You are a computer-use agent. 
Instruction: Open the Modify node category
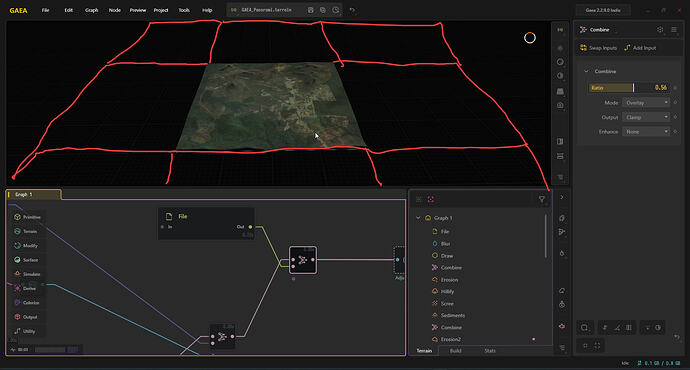pyautogui.click(x=26, y=245)
